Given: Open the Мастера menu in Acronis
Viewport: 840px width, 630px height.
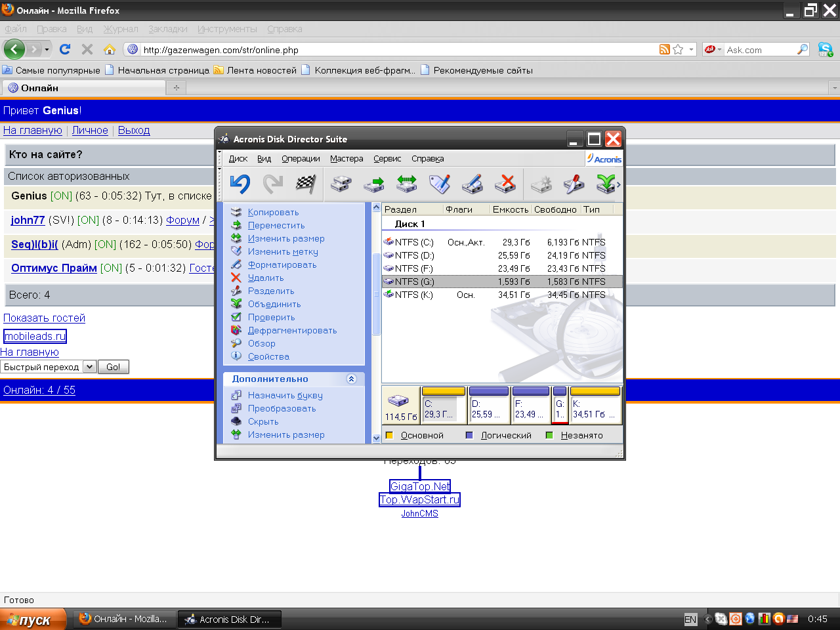Looking at the screenshot, I should tap(346, 159).
